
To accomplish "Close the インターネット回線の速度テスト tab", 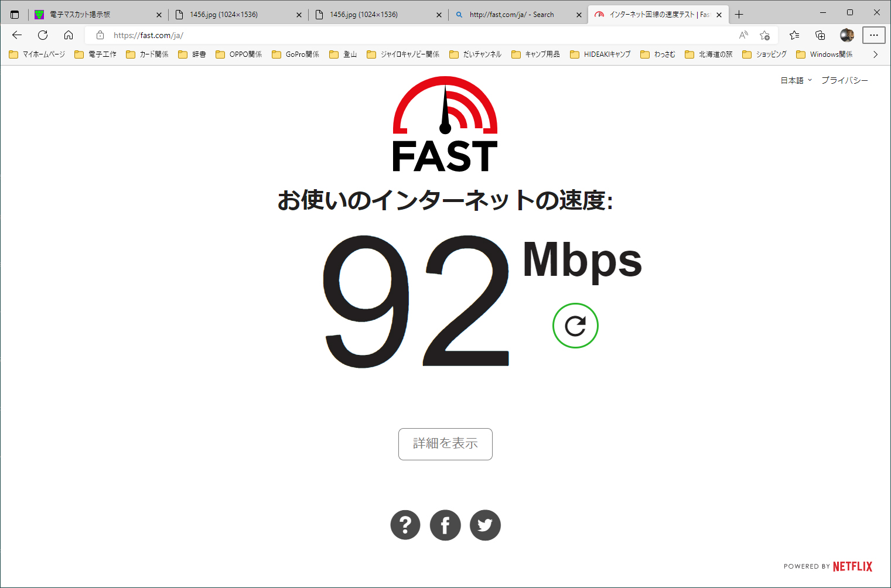I will pyautogui.click(x=719, y=15).
